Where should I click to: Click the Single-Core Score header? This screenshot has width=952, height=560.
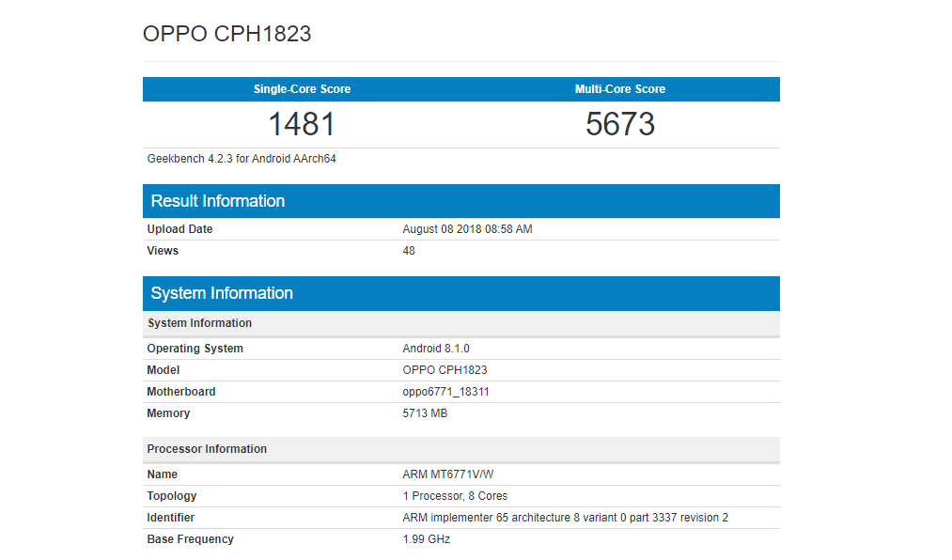[x=302, y=89]
